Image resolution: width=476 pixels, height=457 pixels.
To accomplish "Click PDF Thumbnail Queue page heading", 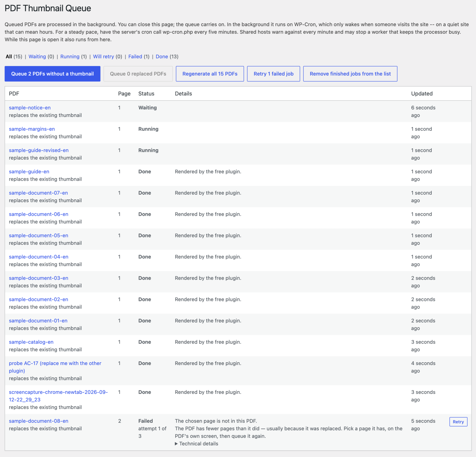I will click(48, 8).
